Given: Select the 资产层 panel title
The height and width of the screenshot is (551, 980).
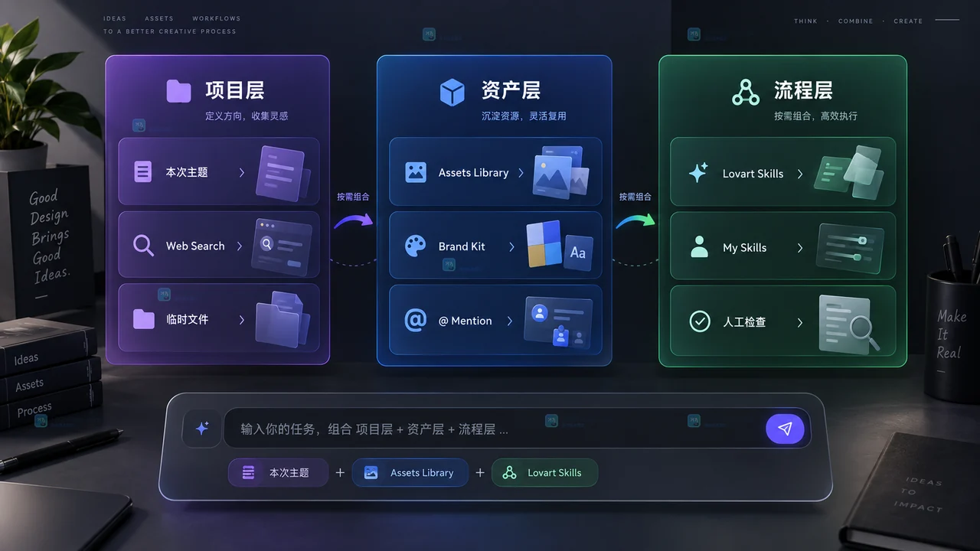Looking at the screenshot, I should point(511,90).
